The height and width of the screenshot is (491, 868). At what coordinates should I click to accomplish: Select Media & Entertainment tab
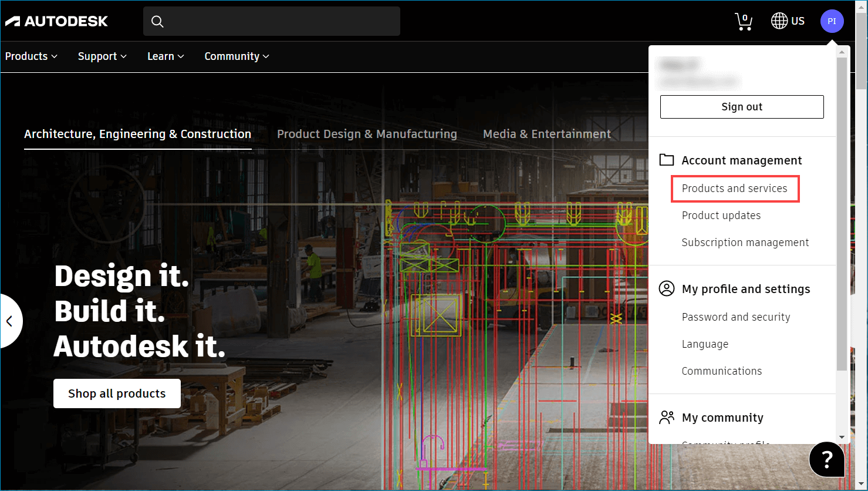pos(547,134)
